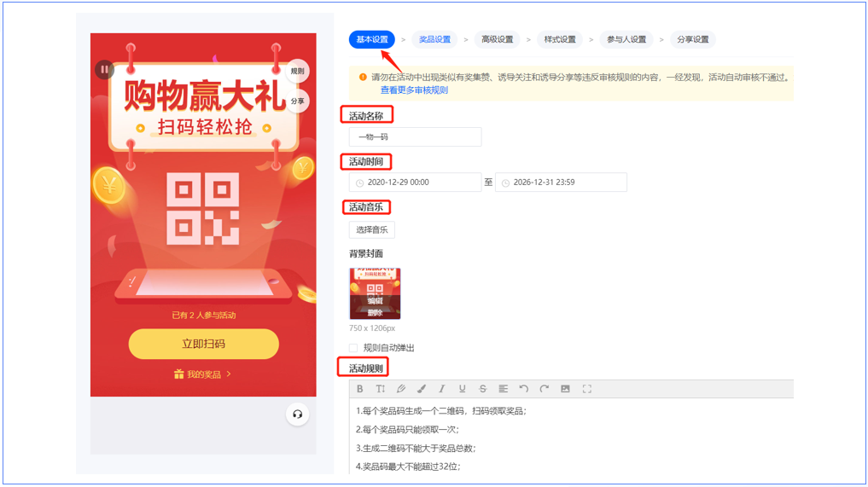Click the 分享 button on preview

pos(297,101)
